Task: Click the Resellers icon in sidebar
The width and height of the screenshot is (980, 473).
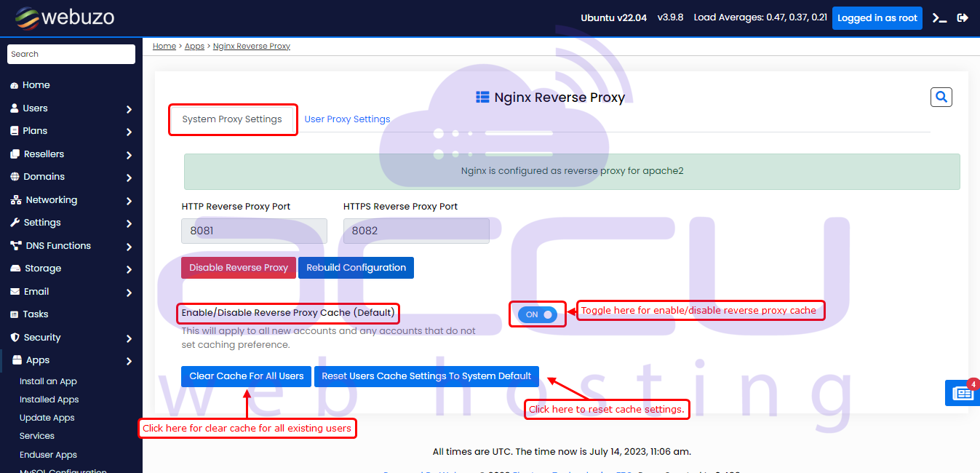Action: [15, 154]
